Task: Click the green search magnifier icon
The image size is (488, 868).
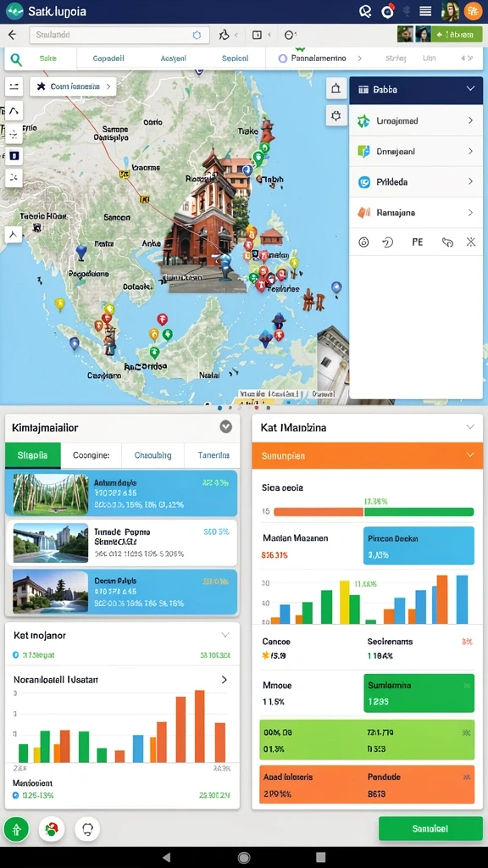Action: [x=17, y=59]
